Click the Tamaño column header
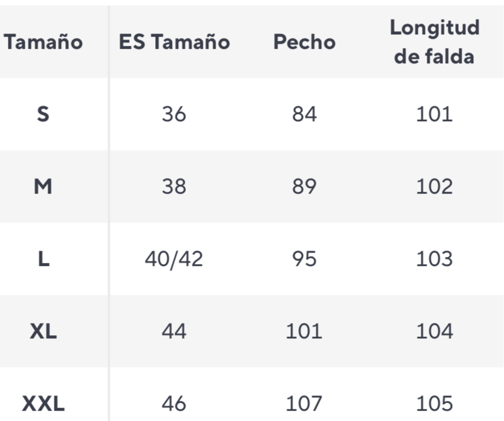This screenshot has height=421, width=504. point(43,42)
